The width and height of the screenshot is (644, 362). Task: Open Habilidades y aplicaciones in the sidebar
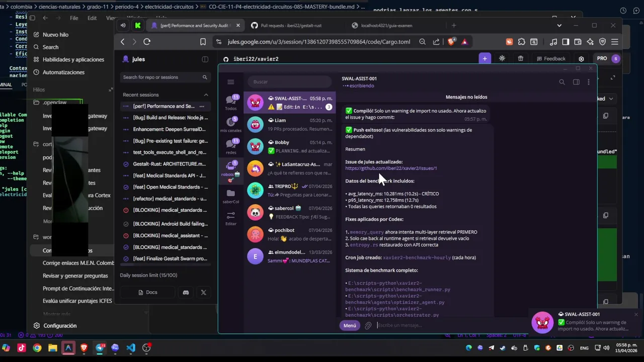coord(73,59)
